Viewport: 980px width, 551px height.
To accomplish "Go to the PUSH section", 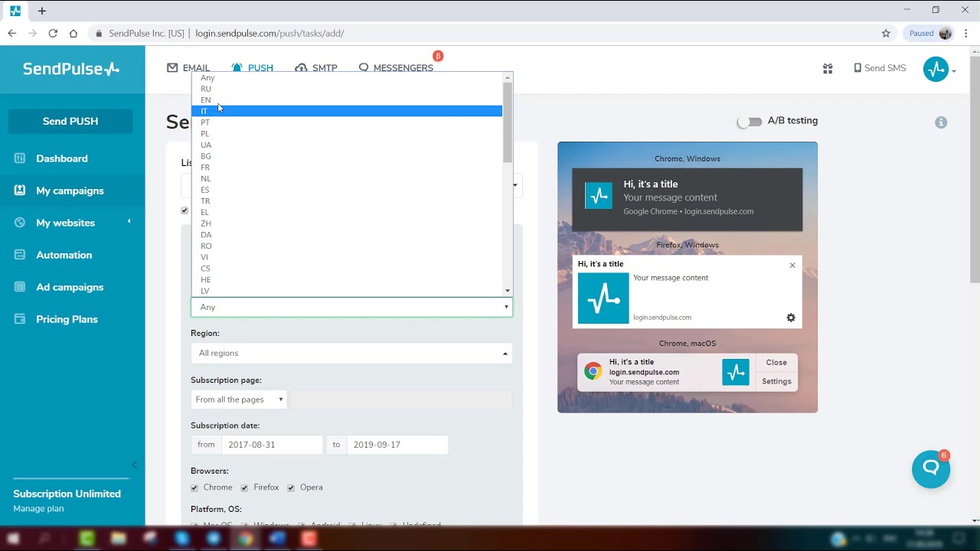I will click(x=252, y=68).
